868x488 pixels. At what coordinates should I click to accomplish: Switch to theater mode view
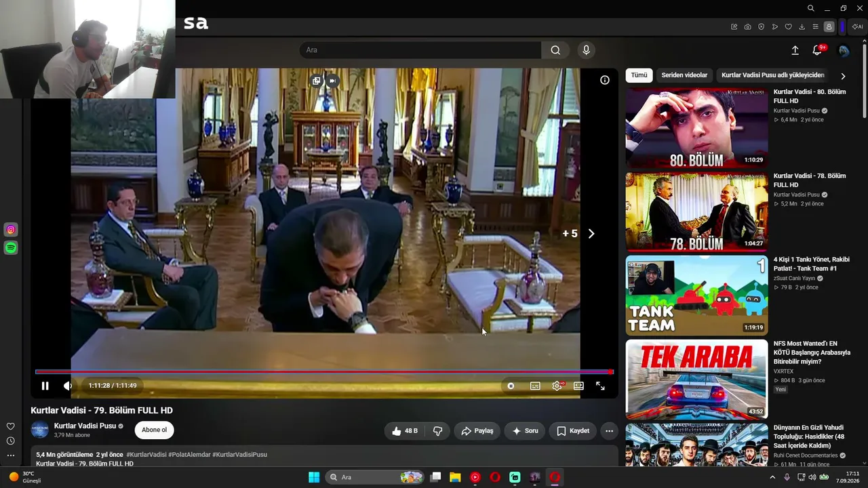578,386
